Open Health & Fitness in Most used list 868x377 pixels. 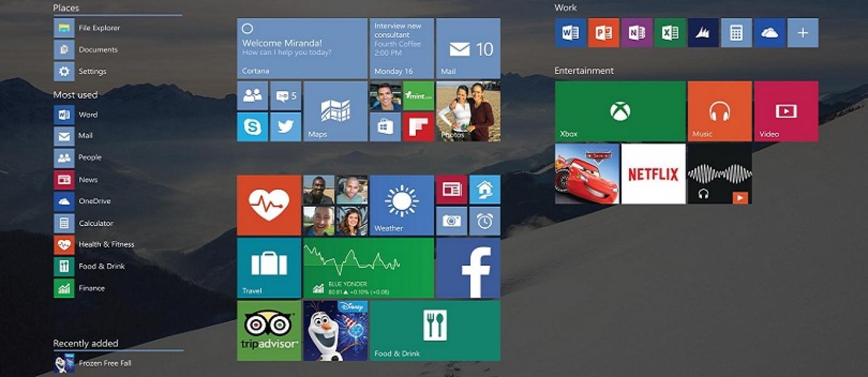pos(94,244)
